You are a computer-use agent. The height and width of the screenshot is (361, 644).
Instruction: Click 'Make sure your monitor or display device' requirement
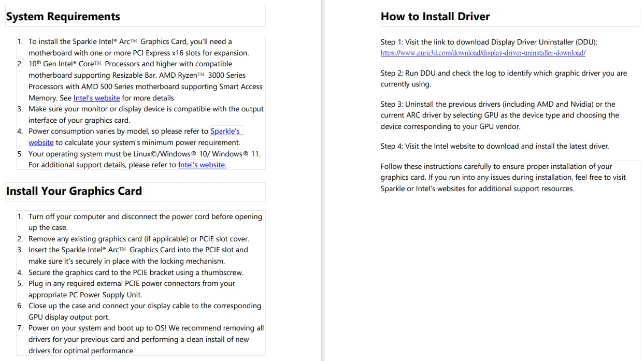pos(146,114)
